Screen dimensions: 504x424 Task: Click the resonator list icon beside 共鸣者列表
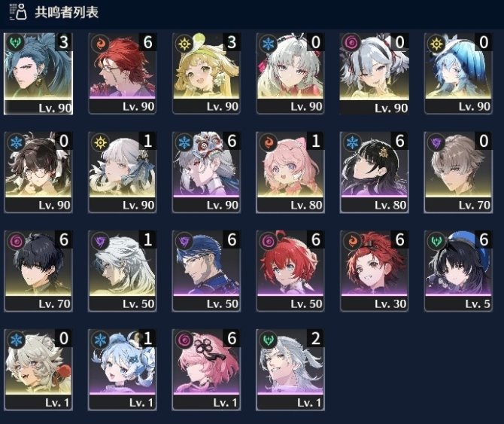18,12
